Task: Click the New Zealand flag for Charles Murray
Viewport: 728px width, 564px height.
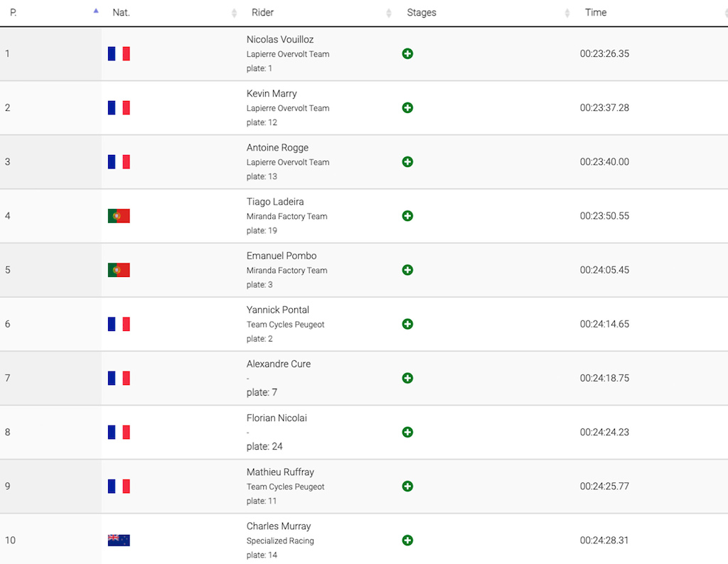Action: 119,541
